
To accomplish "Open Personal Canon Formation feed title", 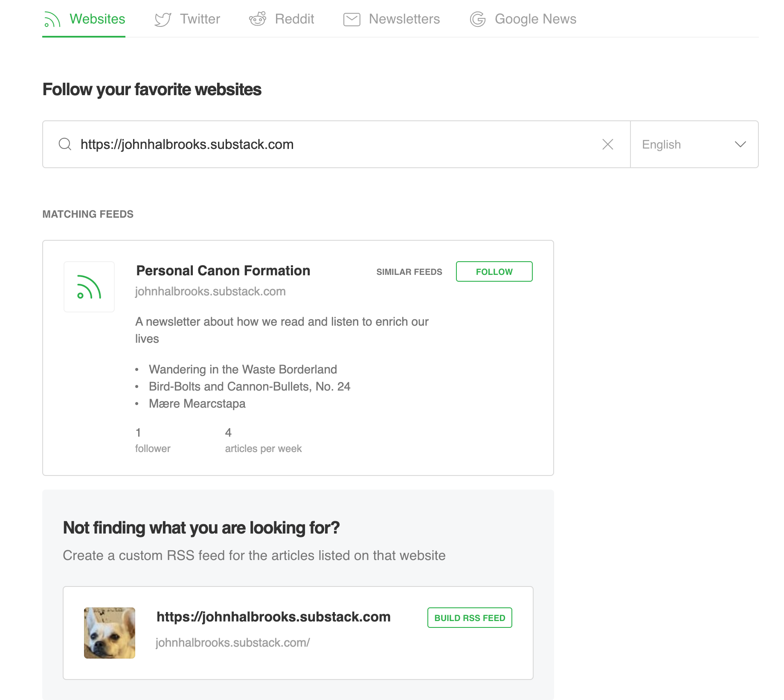I will tap(223, 271).
